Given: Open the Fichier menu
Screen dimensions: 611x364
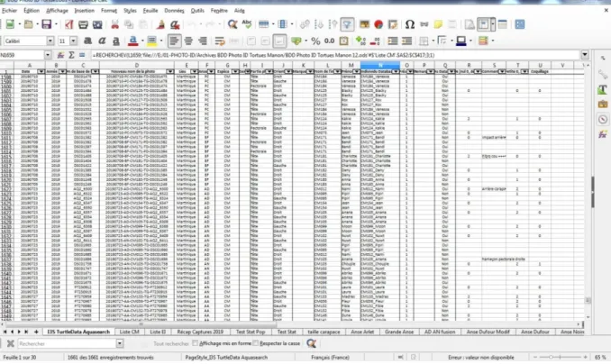Looking at the screenshot, I should pos(9,11).
